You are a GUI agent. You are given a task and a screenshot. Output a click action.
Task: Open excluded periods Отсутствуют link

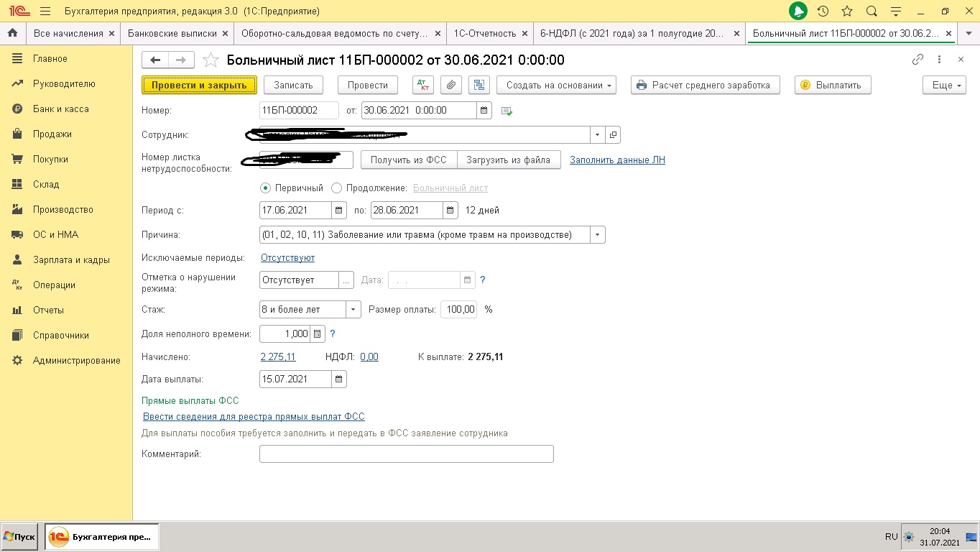(287, 258)
